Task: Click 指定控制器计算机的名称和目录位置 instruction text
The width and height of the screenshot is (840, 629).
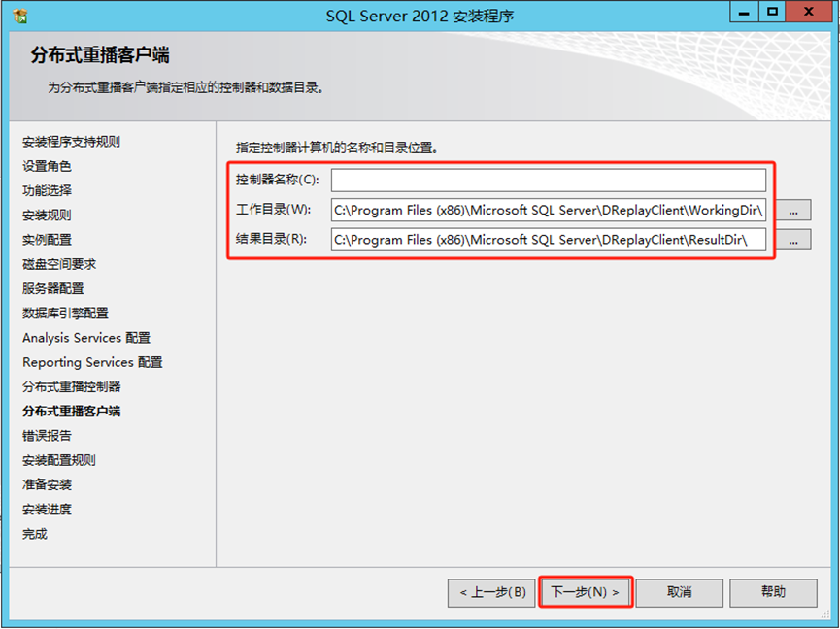Action: pyautogui.click(x=337, y=149)
